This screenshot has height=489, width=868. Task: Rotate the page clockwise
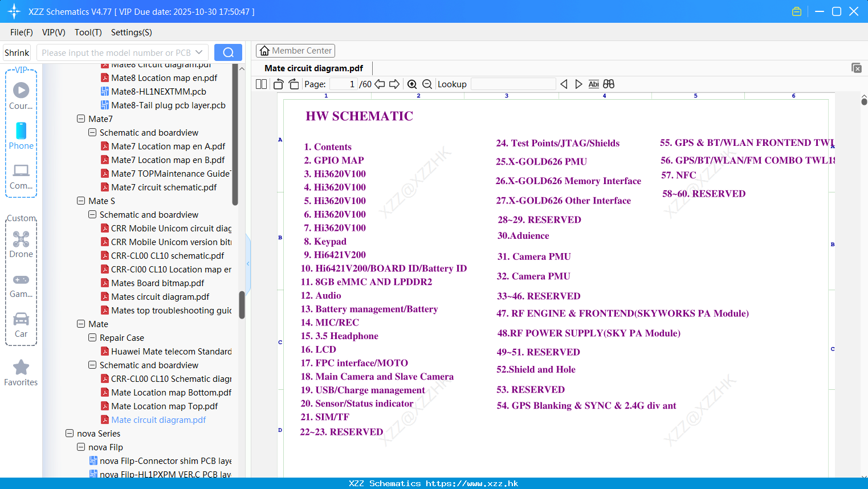pyautogui.click(x=294, y=84)
